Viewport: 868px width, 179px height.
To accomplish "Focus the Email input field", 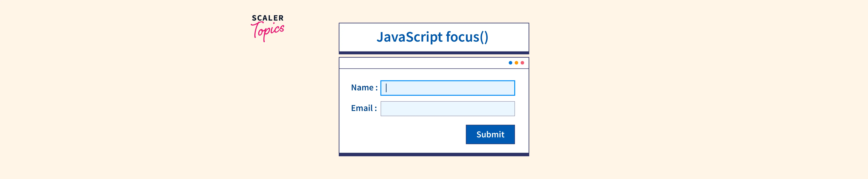I will point(447,109).
